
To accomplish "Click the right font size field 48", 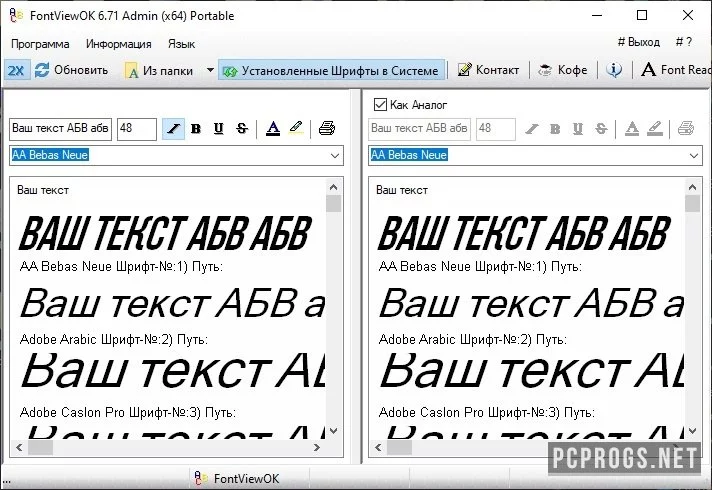I will click(x=495, y=129).
